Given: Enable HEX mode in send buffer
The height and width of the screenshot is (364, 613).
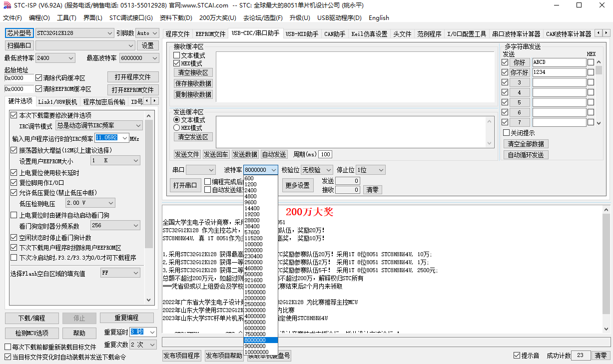Looking at the screenshot, I should [176, 128].
